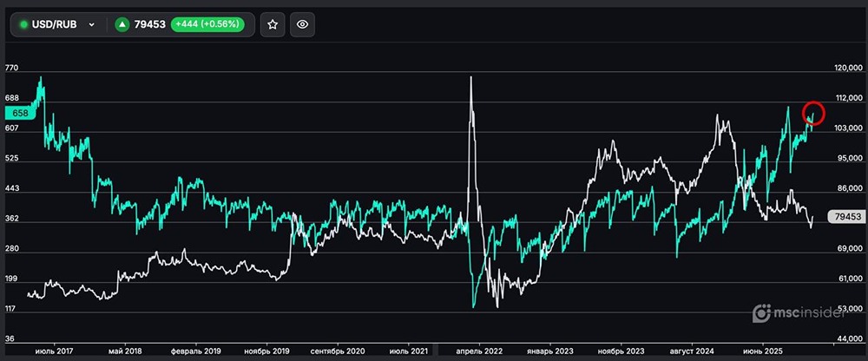Click the red circle marker on chart
This screenshot has height=361, width=868.
coord(813,113)
